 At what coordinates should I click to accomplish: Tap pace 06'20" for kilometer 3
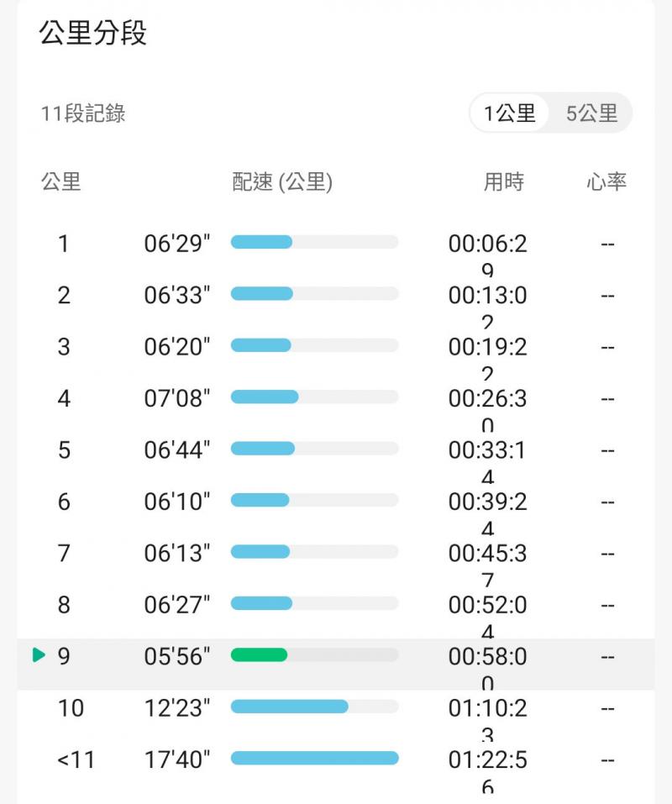coord(177,347)
